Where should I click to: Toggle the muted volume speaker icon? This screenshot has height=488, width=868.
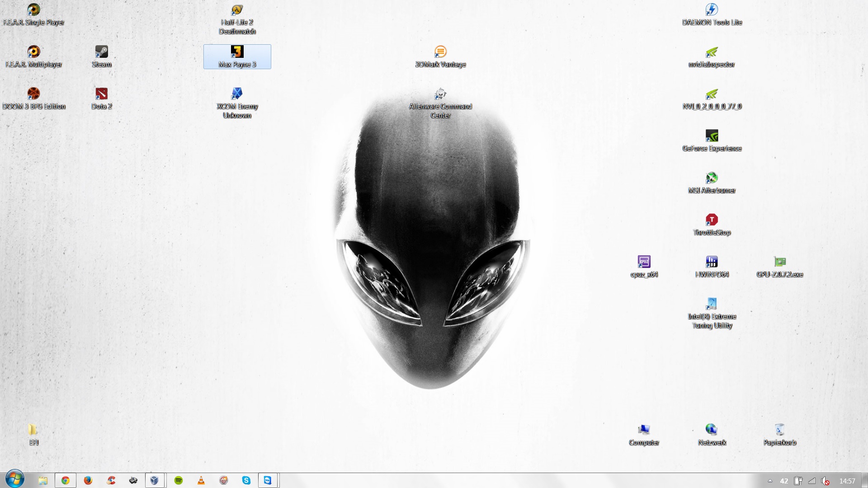(x=825, y=481)
